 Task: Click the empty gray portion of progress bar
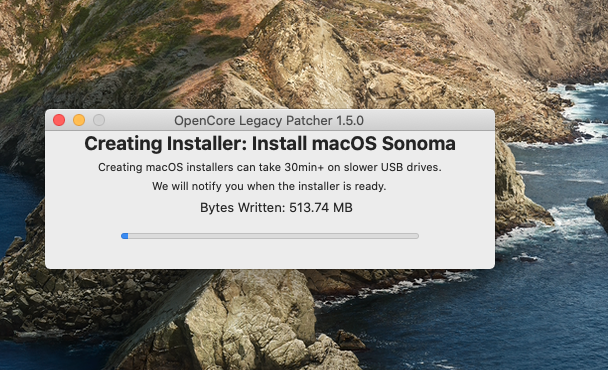tap(273, 236)
